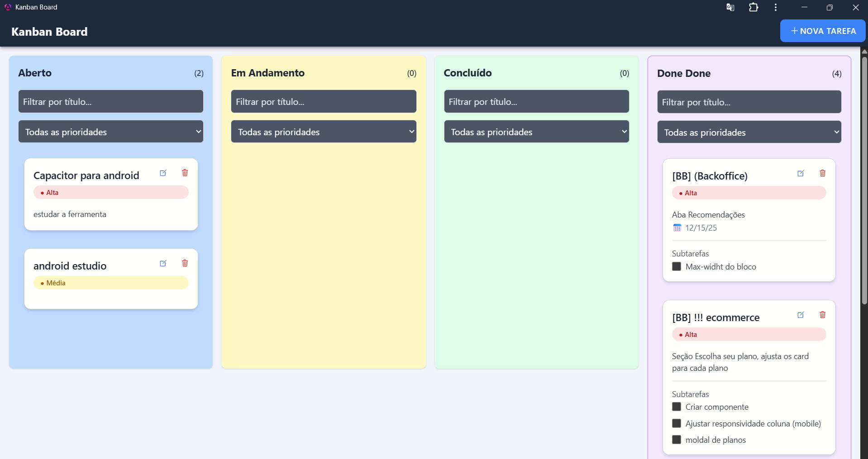Delete the [BB] !!! ecommerce card
The width and height of the screenshot is (868, 459).
[822, 315]
